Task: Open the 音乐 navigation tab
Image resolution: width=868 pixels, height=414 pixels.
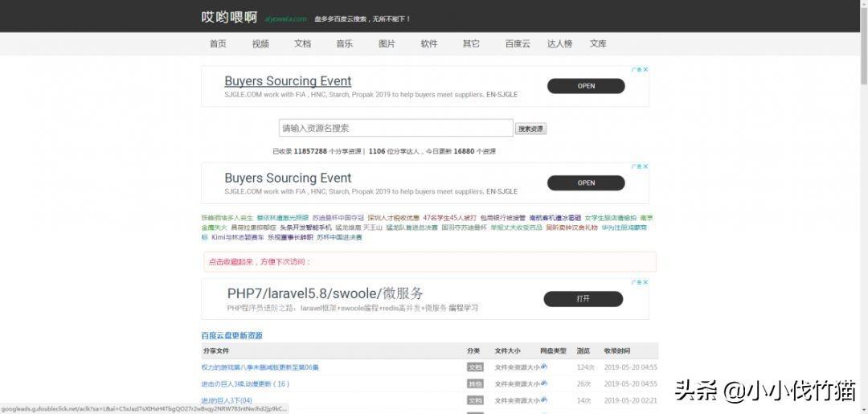Action: coord(344,44)
